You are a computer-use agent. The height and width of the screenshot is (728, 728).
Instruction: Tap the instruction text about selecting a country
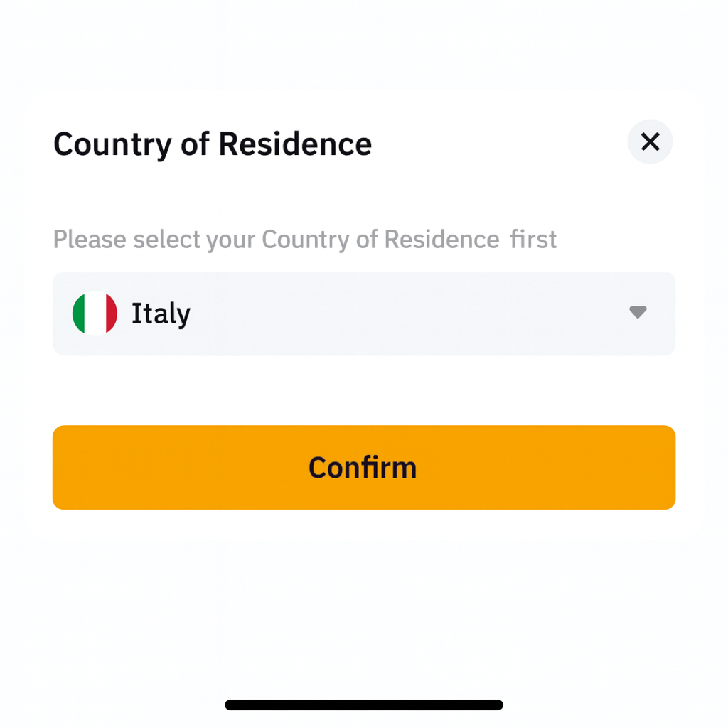click(304, 240)
